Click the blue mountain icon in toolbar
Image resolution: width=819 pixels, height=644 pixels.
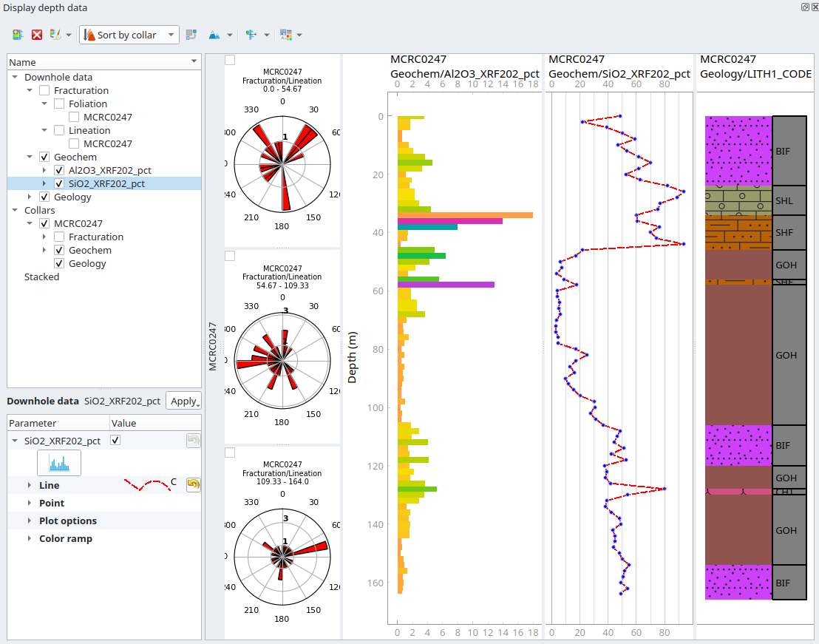click(x=214, y=35)
